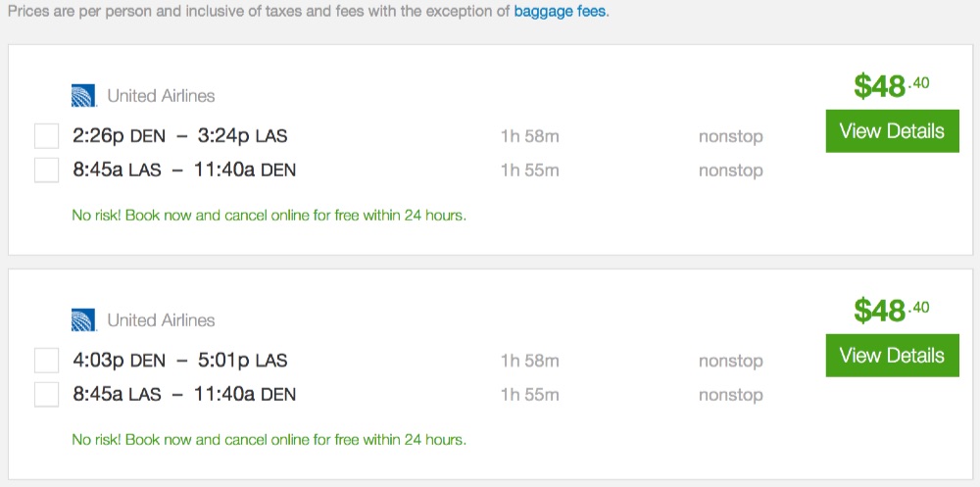
Task: Click the nonstop label for the 2:26p flight
Action: tap(730, 137)
